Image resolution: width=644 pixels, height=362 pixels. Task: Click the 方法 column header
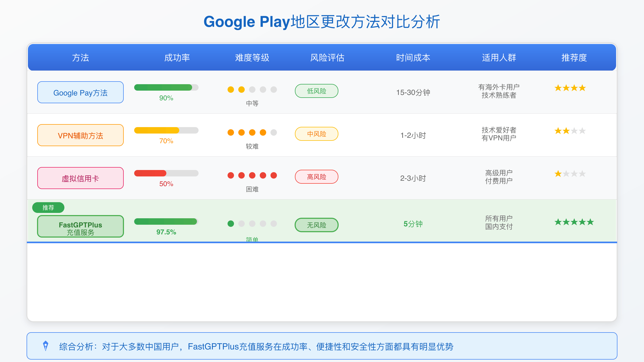pos(80,58)
